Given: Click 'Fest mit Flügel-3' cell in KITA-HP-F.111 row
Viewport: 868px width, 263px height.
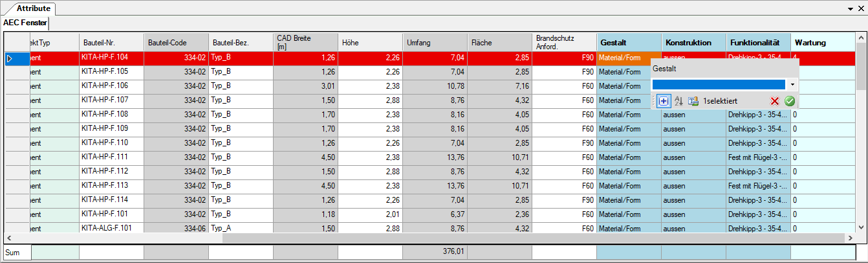Looking at the screenshot, I should point(758,157).
